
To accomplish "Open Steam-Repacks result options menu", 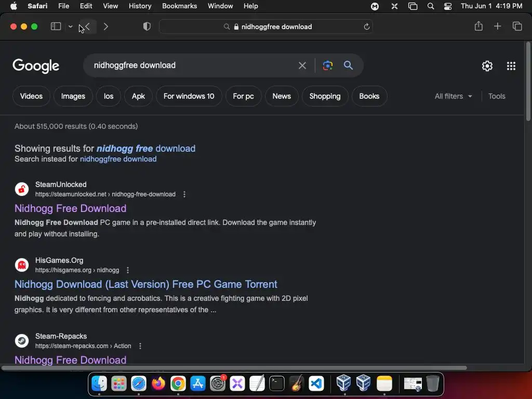I will [x=140, y=346].
